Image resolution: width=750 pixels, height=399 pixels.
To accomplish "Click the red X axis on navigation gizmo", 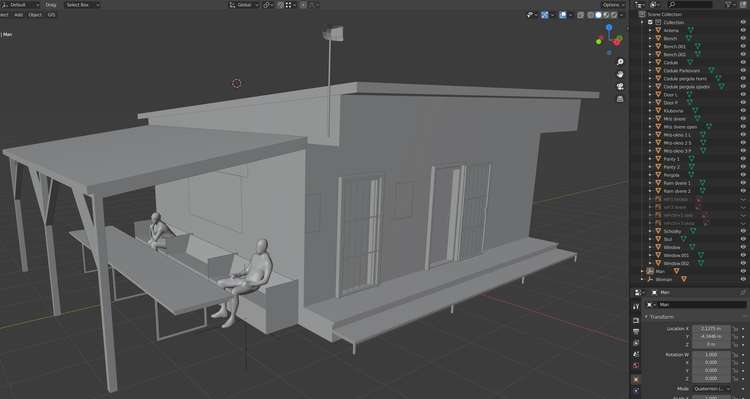I will pyautogui.click(x=617, y=43).
